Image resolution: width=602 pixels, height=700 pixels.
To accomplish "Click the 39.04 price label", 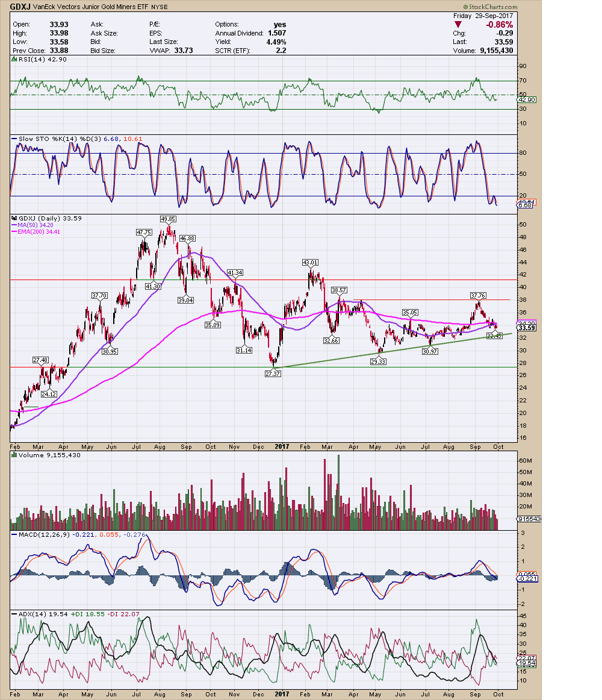I will click(185, 301).
